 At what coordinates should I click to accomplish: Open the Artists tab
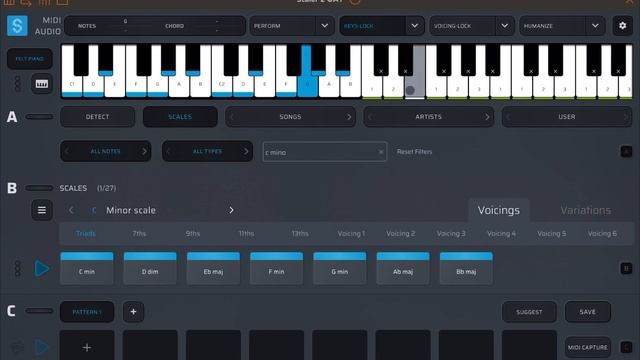point(429,117)
